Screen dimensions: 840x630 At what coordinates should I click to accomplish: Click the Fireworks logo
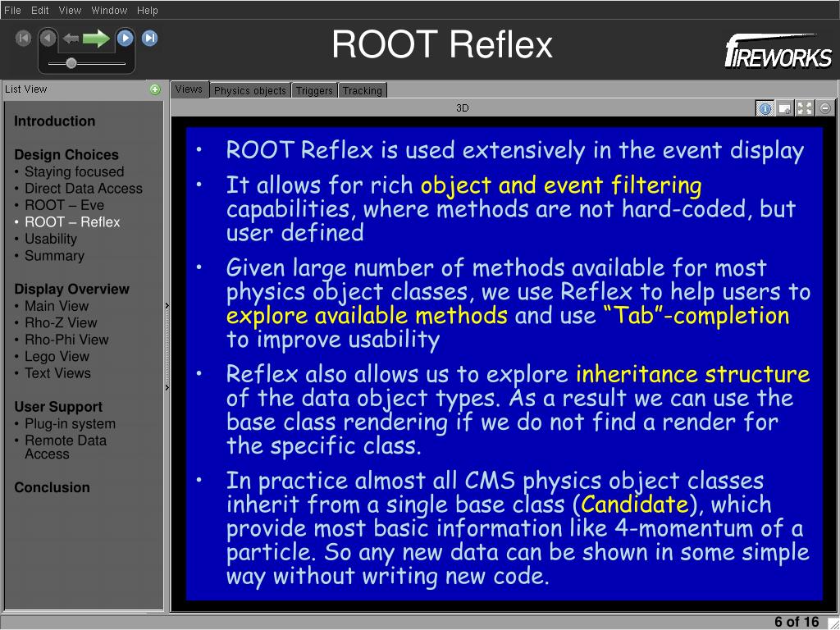coord(778,52)
